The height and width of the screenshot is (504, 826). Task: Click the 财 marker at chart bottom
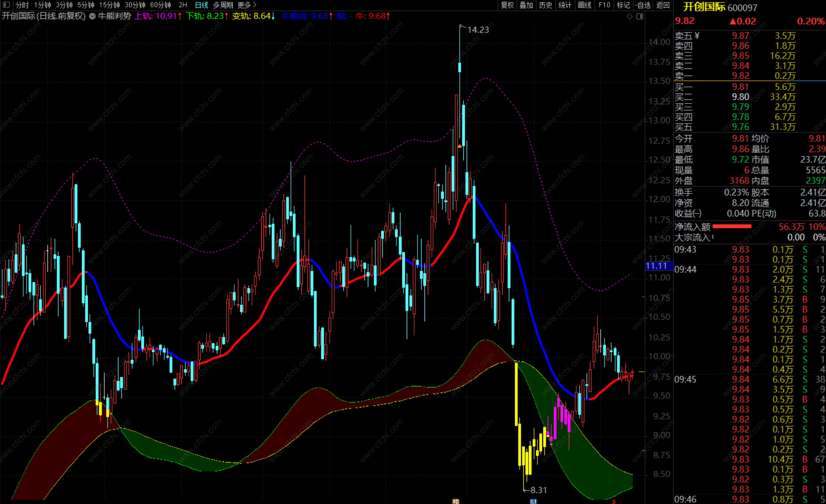point(533,501)
